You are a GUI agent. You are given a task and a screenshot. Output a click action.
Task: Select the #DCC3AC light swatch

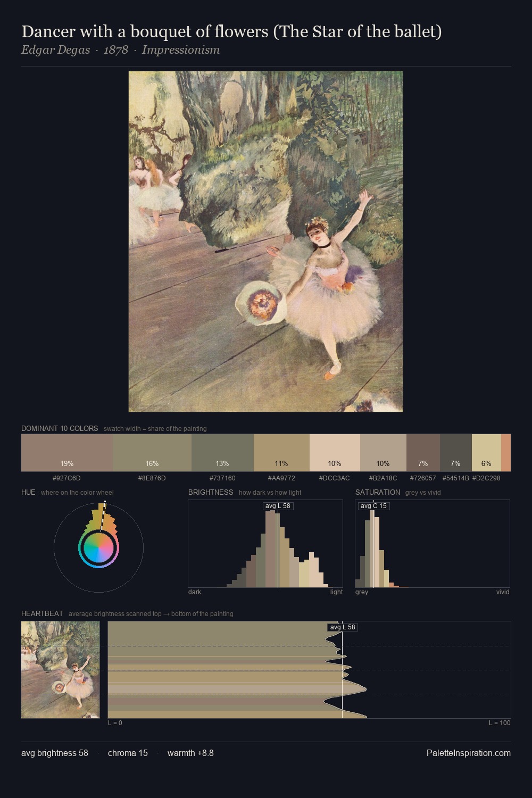[335, 453]
